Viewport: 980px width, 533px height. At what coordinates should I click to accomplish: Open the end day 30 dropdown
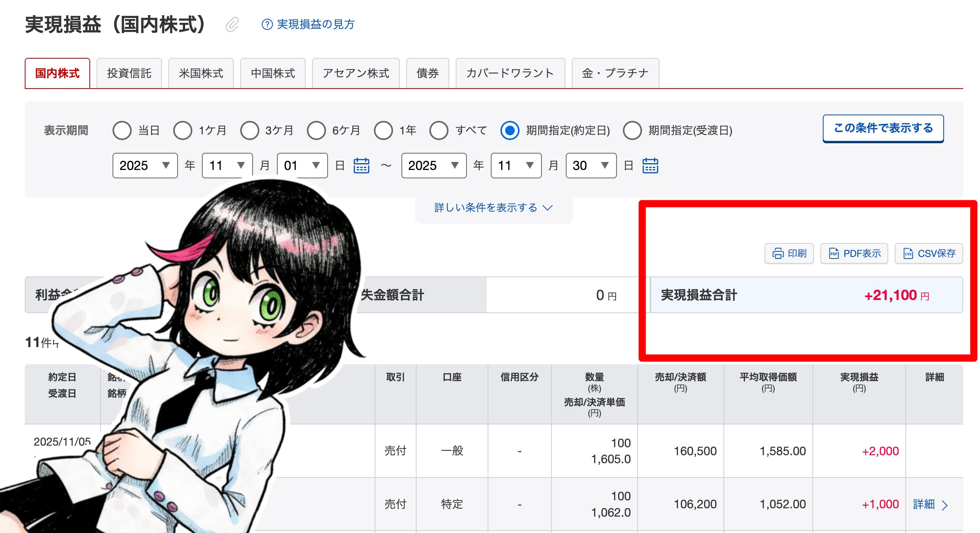pyautogui.click(x=591, y=166)
